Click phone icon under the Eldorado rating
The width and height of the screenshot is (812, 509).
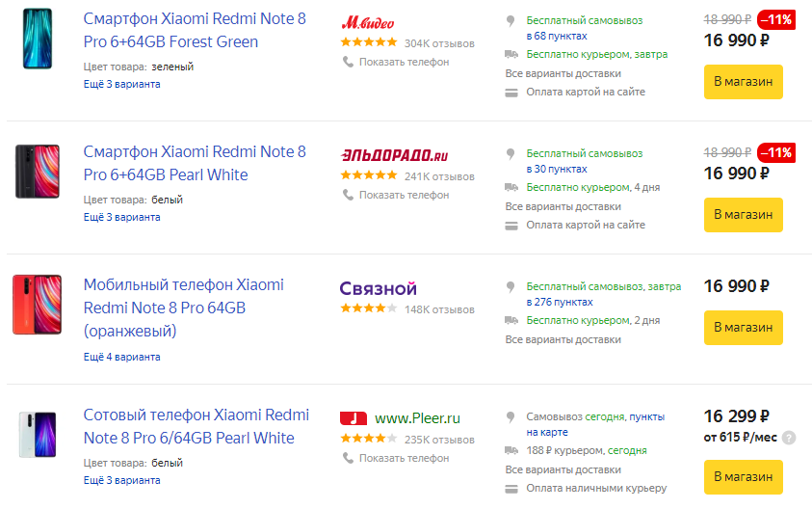click(x=348, y=195)
